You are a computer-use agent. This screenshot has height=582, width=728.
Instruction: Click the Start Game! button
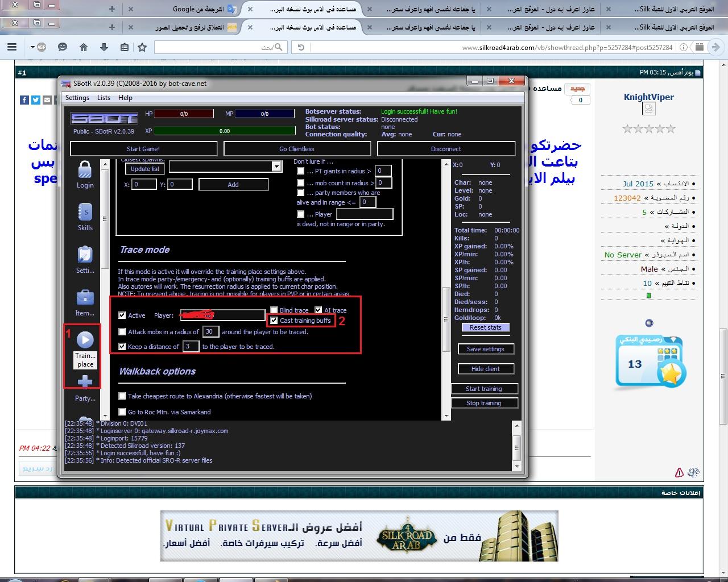point(143,149)
